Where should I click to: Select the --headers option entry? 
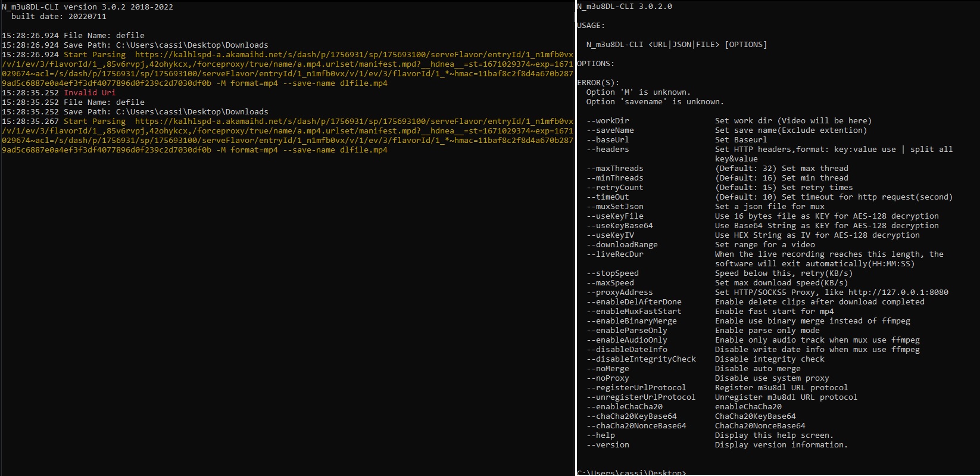[x=607, y=149]
